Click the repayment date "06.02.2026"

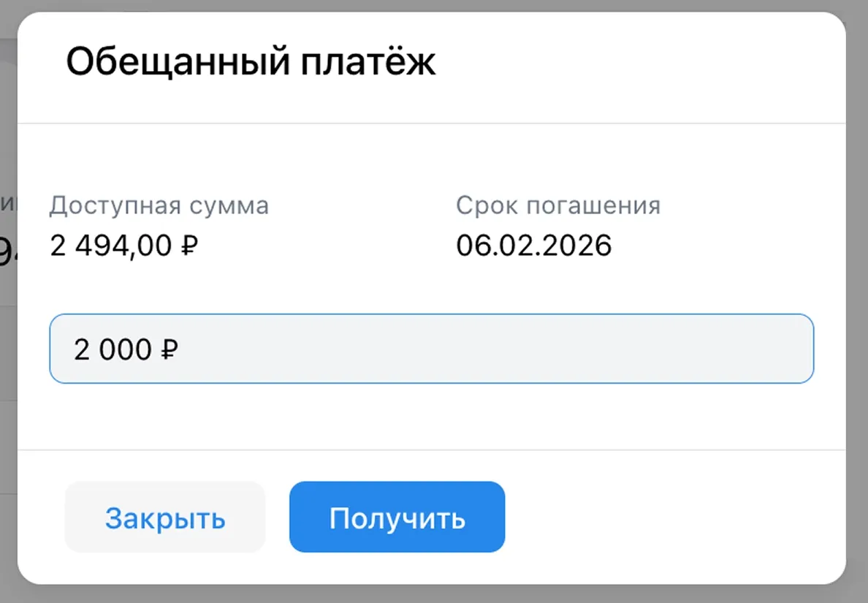534,246
